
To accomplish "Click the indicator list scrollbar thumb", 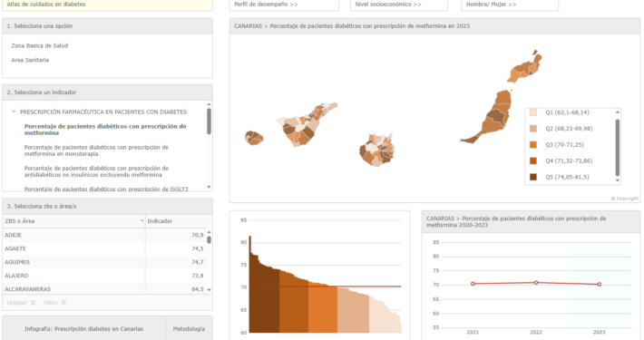I will click(x=209, y=121).
